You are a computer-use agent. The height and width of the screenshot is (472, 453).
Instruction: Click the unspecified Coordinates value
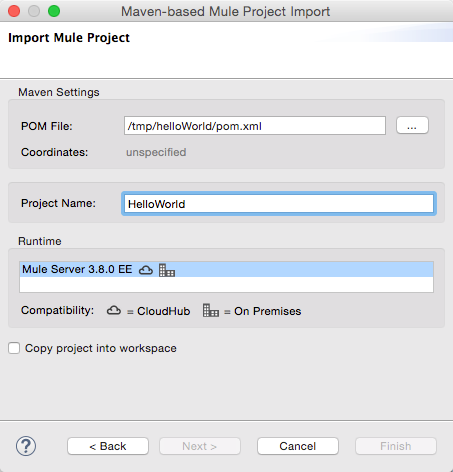tap(156, 152)
